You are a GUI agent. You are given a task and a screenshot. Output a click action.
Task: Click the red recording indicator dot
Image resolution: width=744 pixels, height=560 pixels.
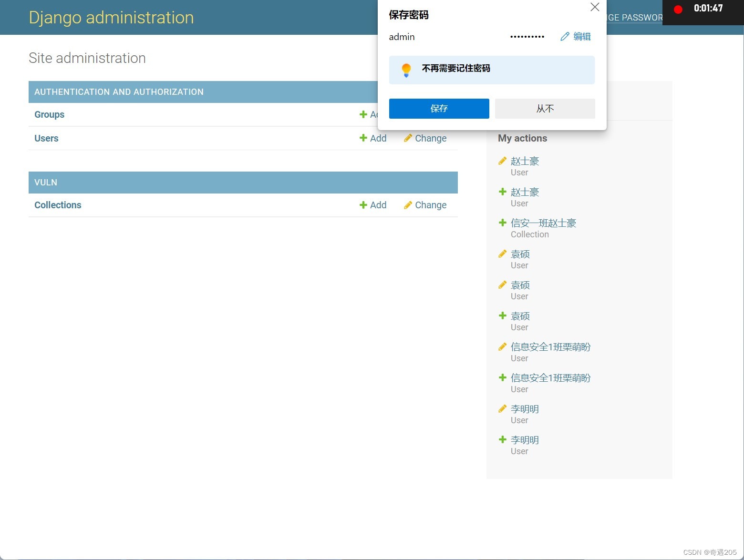[678, 9]
